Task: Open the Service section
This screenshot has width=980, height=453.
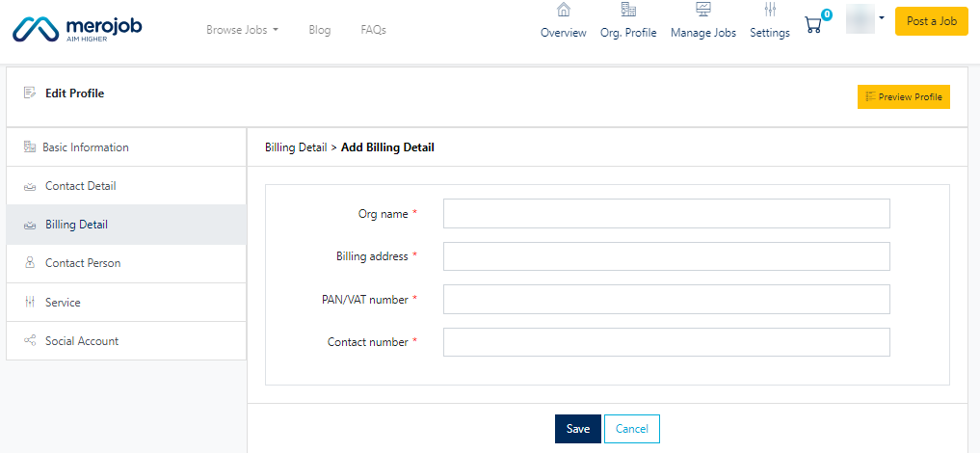Action: (63, 303)
